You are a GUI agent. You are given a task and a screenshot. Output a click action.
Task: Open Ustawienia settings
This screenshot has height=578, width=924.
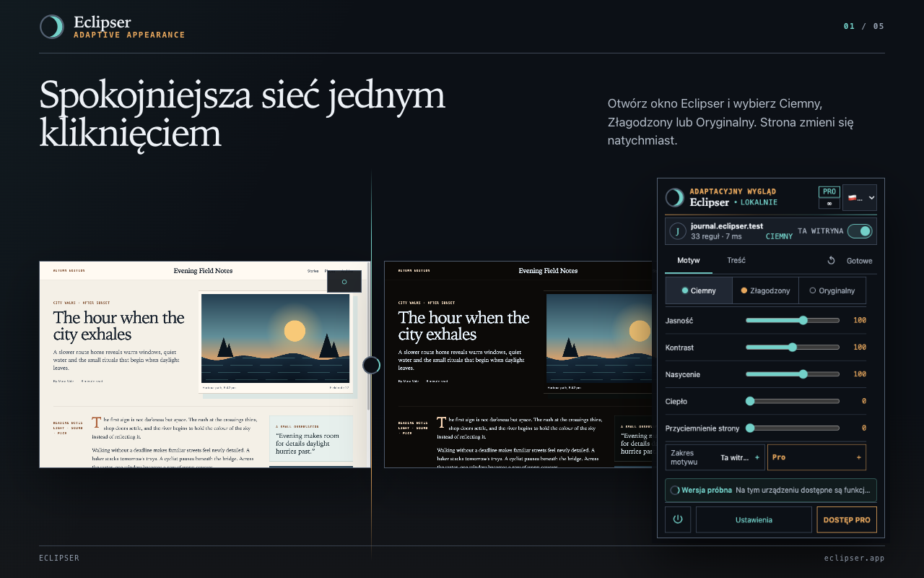click(x=754, y=519)
